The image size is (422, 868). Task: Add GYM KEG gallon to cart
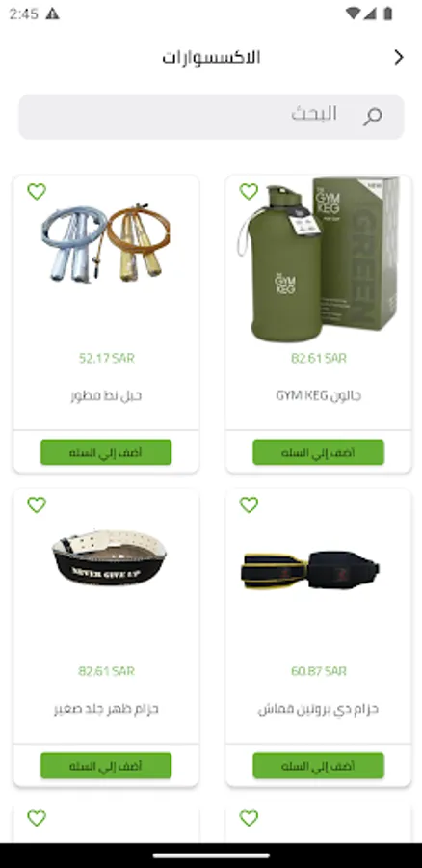coord(319,452)
